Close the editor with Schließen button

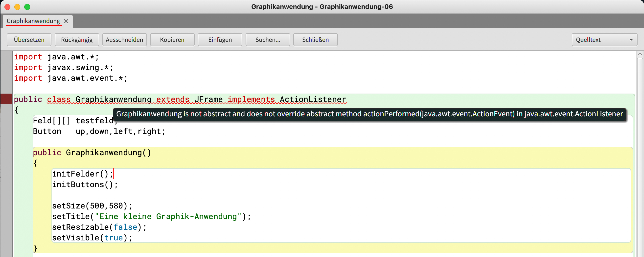coord(316,40)
